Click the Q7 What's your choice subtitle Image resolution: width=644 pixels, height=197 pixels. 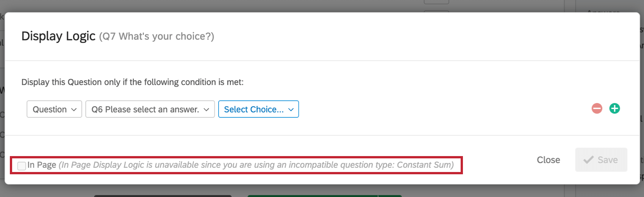(156, 36)
